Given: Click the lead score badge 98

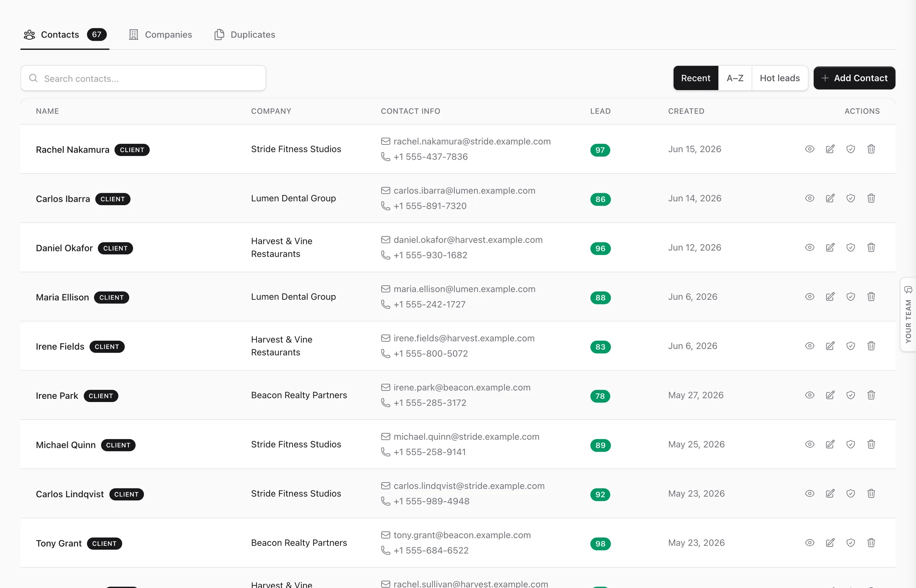Looking at the screenshot, I should (600, 544).
